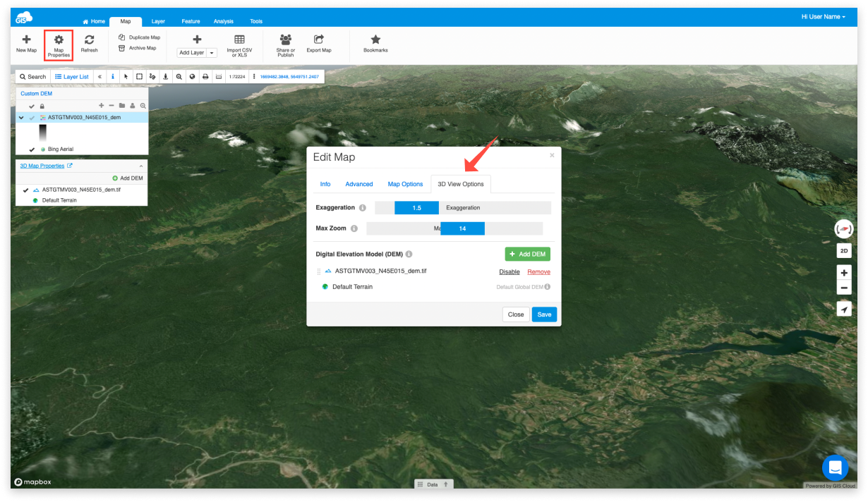Toggle Bing Aerial layer visibility
The image size is (868, 502).
(32, 149)
